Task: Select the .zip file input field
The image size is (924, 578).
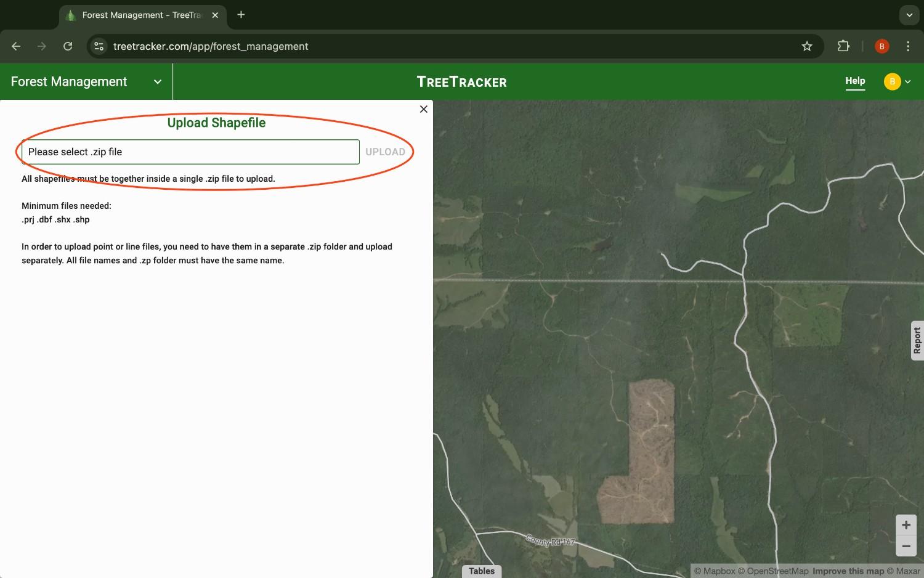Action: click(x=190, y=152)
